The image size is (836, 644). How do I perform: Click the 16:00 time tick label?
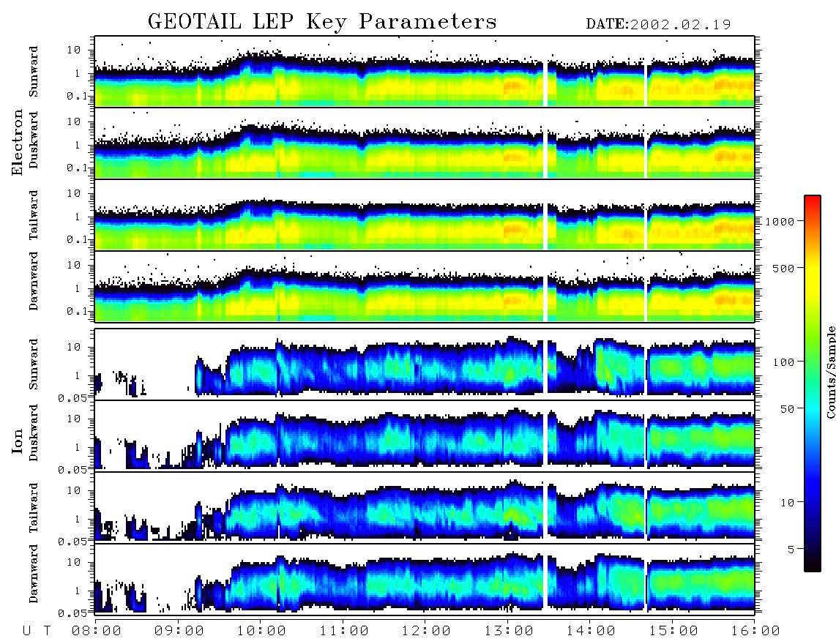755,631
